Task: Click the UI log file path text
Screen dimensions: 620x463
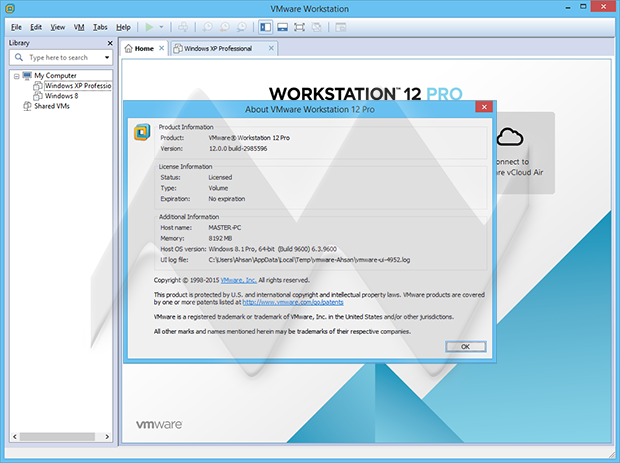Action: (309, 260)
